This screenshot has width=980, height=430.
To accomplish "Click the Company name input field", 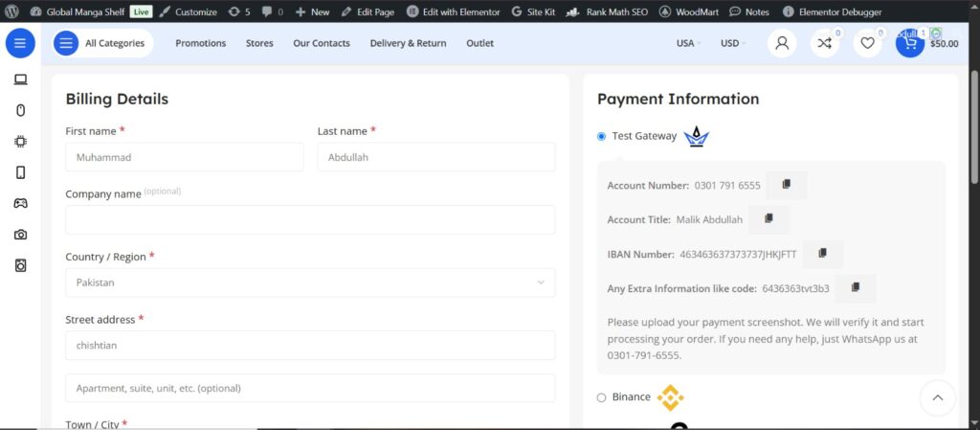I will [x=310, y=220].
